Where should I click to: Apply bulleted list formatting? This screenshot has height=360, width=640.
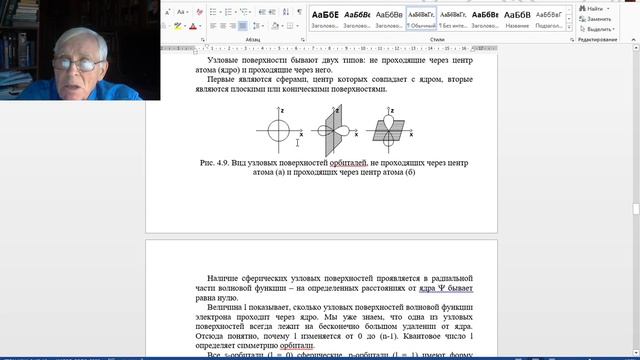click(213, 12)
